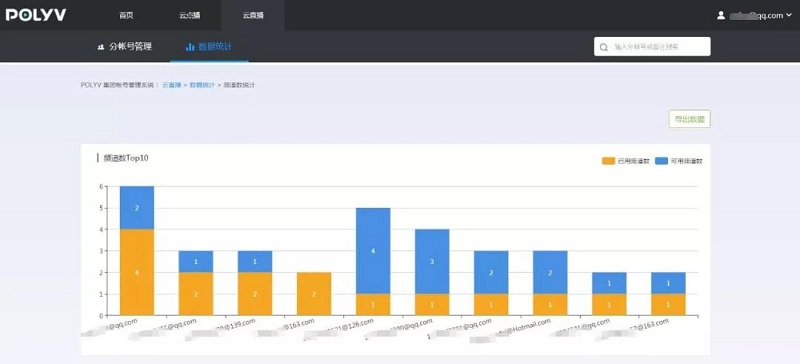This screenshot has height=364, width=800.
Task: Switch to the 云点播 tab
Action: (190, 15)
